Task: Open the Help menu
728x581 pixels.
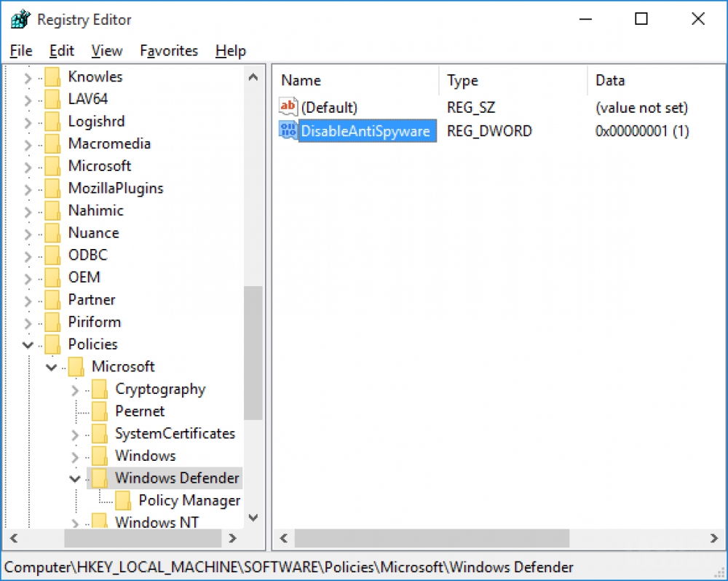Action: click(x=231, y=50)
